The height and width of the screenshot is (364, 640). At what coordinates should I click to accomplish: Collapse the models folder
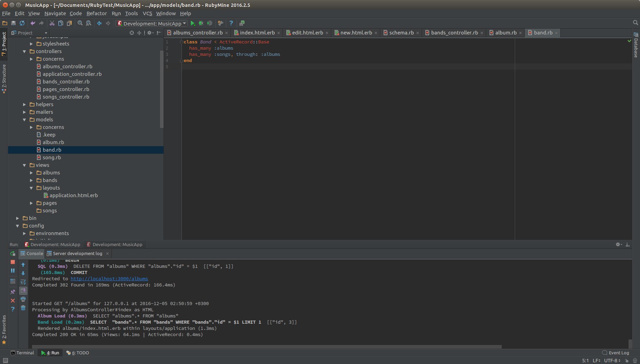[x=24, y=120]
